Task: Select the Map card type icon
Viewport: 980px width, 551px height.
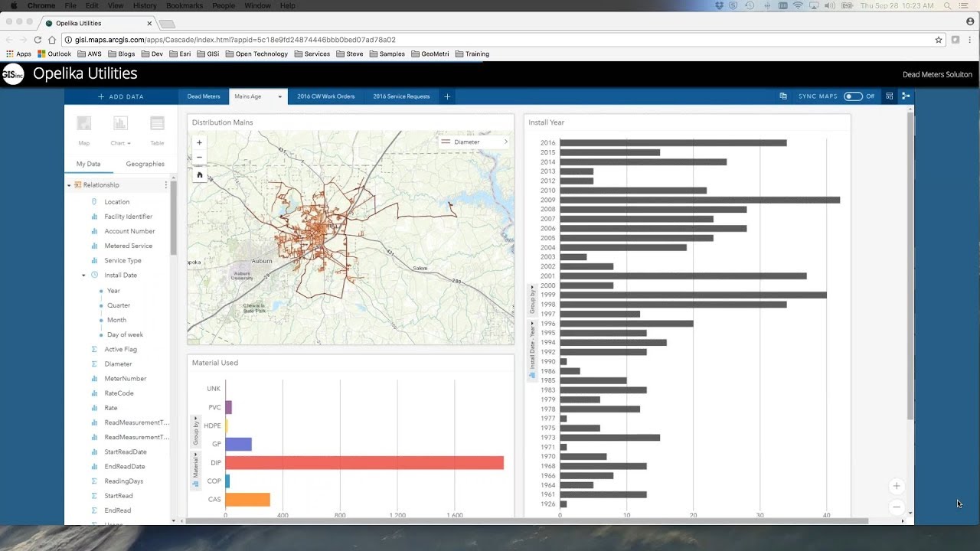Action: (84, 129)
